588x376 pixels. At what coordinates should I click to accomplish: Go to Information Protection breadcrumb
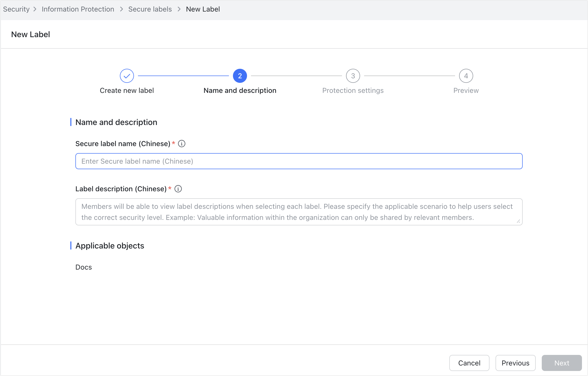pyautogui.click(x=78, y=9)
